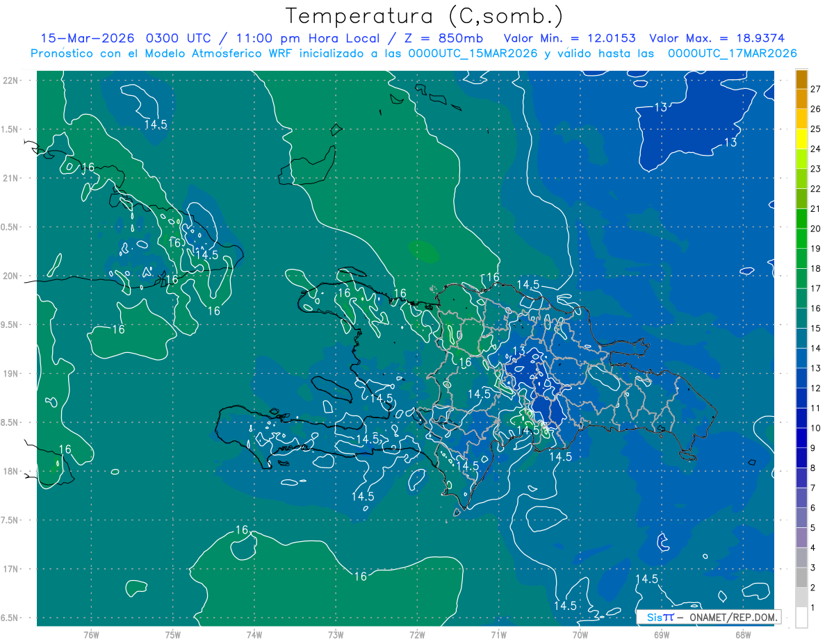Click the "68W" longitude axis label
The image size is (834, 644).
pyautogui.click(x=743, y=635)
